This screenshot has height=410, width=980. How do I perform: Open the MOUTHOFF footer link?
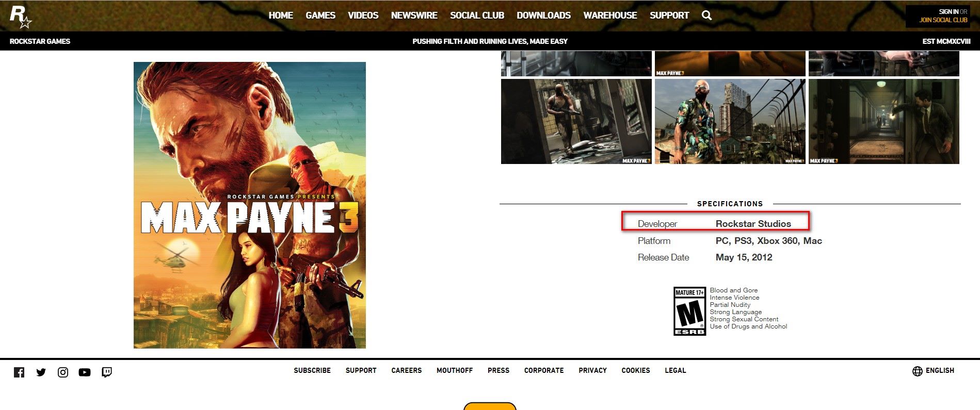coord(455,371)
